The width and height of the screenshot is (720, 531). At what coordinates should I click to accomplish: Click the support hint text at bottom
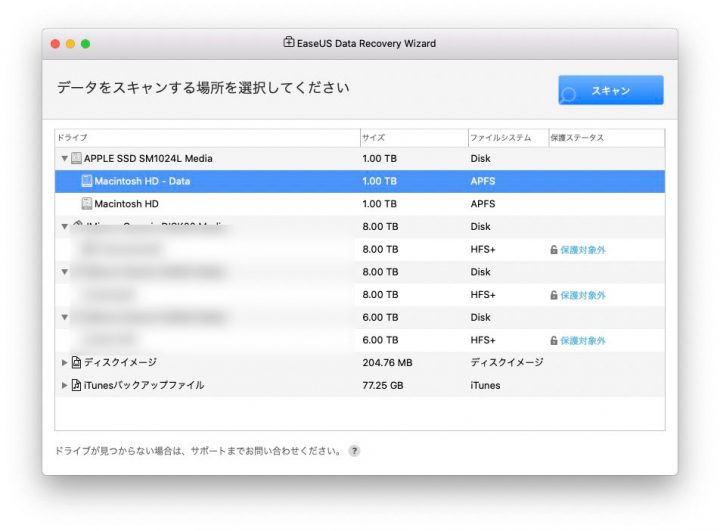(198, 451)
